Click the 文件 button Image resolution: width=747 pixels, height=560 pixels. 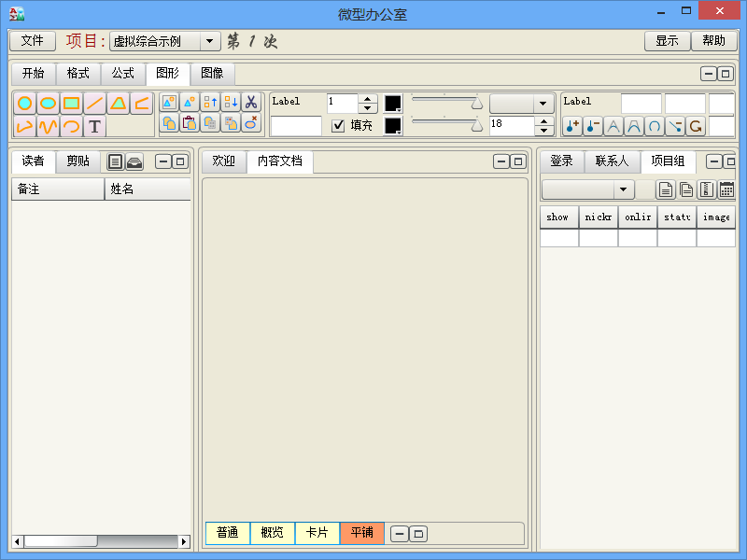[x=33, y=41]
